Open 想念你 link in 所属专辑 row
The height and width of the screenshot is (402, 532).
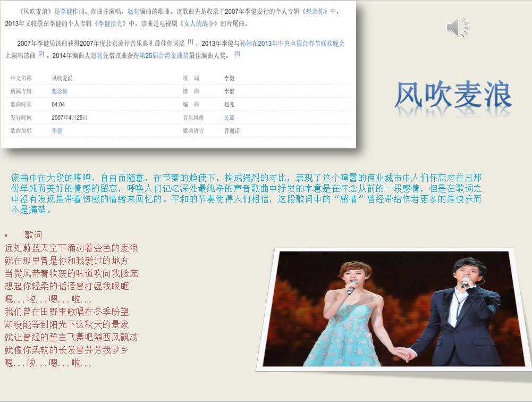(x=60, y=91)
